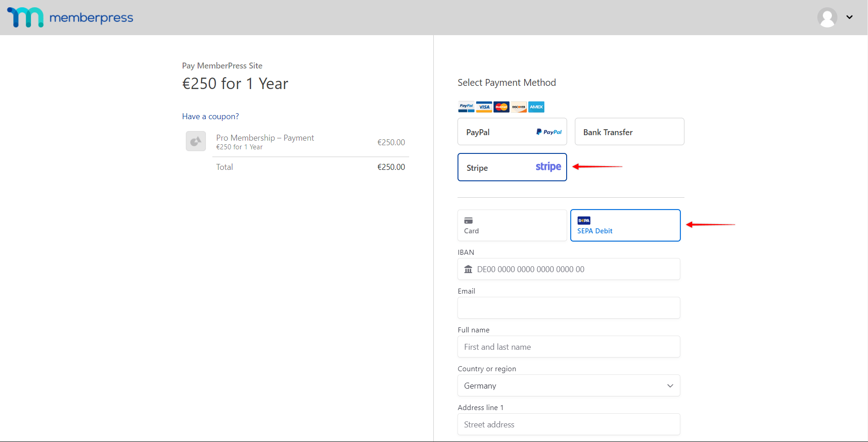Click the Discover card brand icon
This screenshot has width=868, height=442.
coord(519,107)
